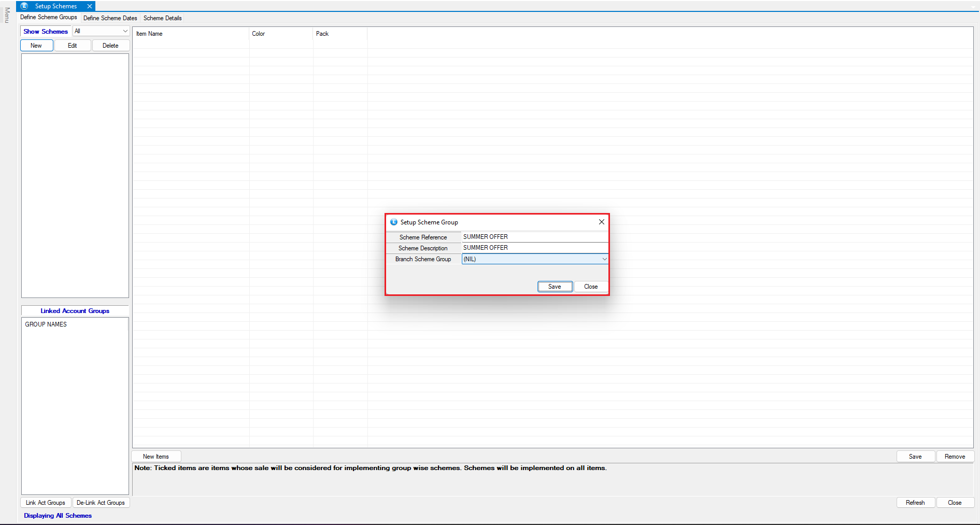Open the Scheme Details tab

162,18
